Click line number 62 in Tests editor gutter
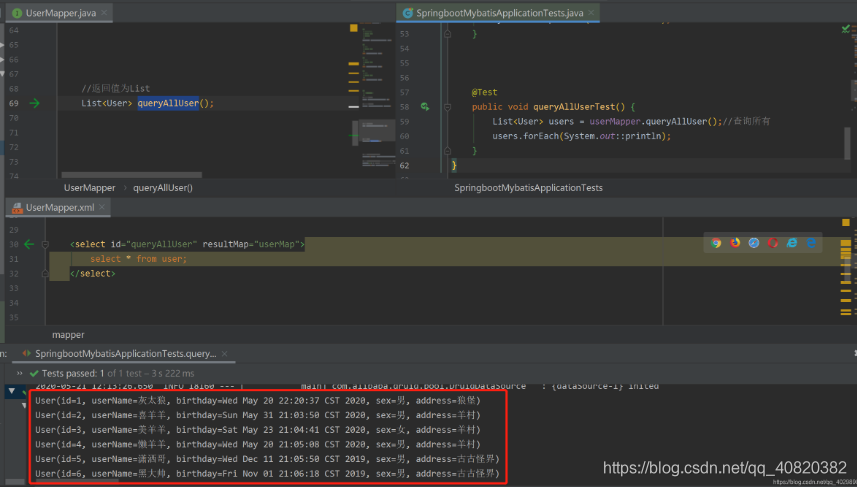The width and height of the screenshot is (857, 487). 404,166
